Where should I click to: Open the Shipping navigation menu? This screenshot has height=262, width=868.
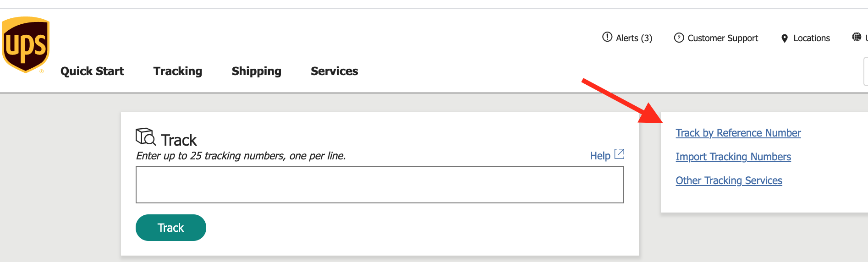click(256, 71)
